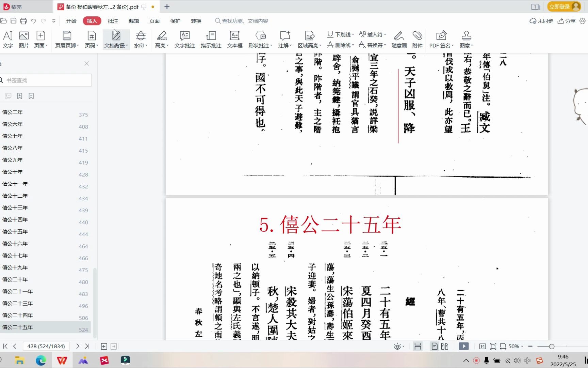Screen dimensions: 588x368
Task: Click the zoom out minus button
Action: [530, 346]
